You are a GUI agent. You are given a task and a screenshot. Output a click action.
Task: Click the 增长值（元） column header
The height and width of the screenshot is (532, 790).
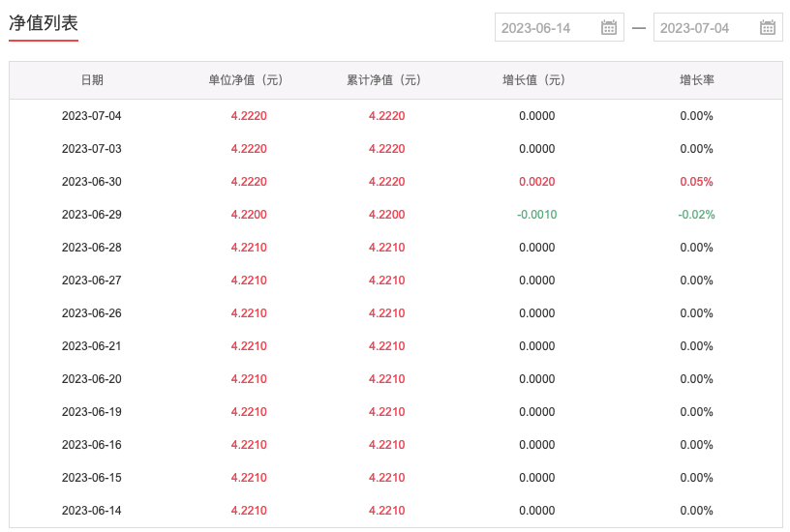(536, 80)
